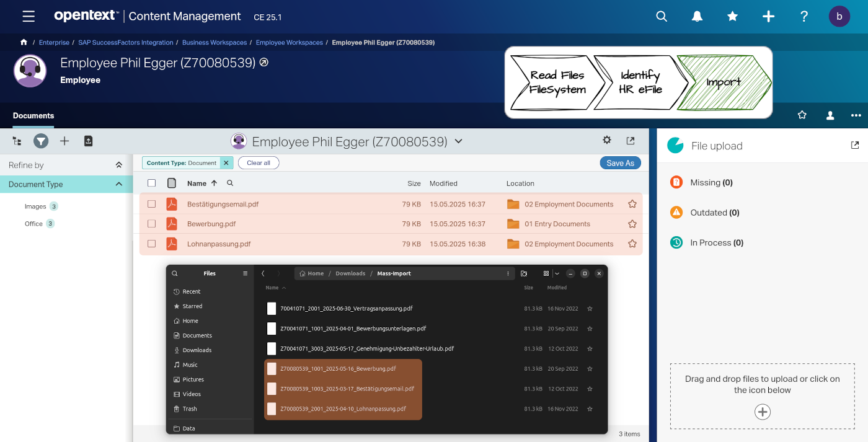
Task: Switch to the Documents tab
Action: 33,116
